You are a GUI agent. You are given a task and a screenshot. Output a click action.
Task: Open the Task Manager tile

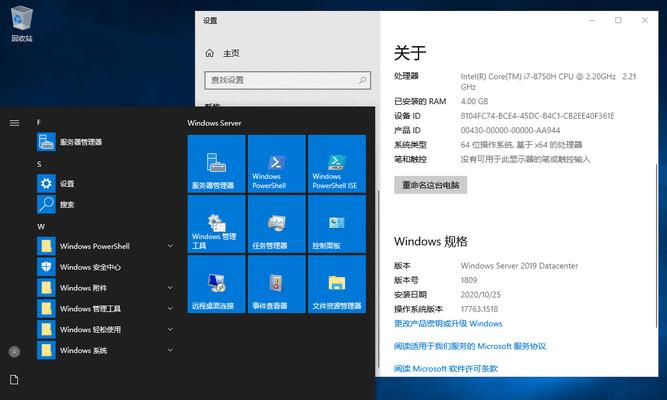[276, 224]
